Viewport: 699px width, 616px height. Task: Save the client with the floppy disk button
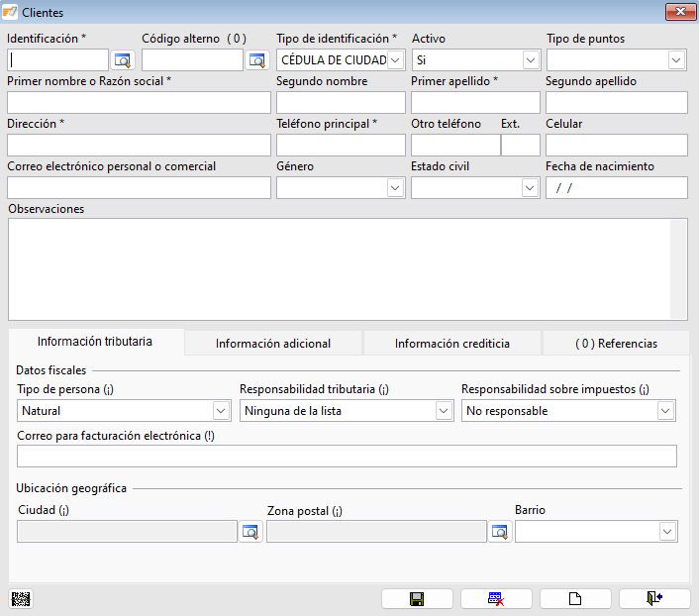tap(417, 598)
